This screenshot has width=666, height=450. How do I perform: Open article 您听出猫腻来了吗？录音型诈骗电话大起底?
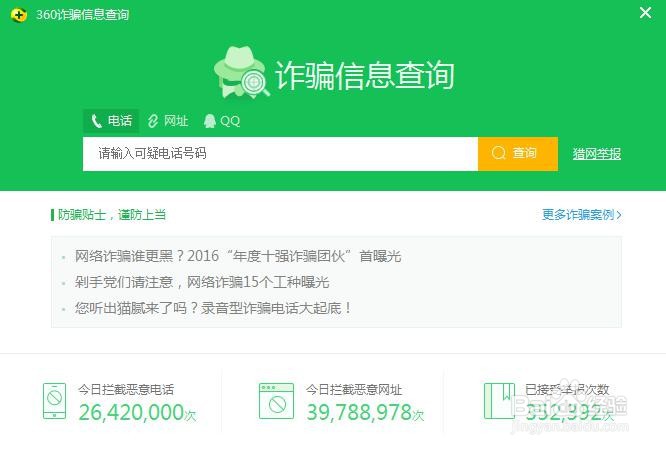tap(213, 308)
